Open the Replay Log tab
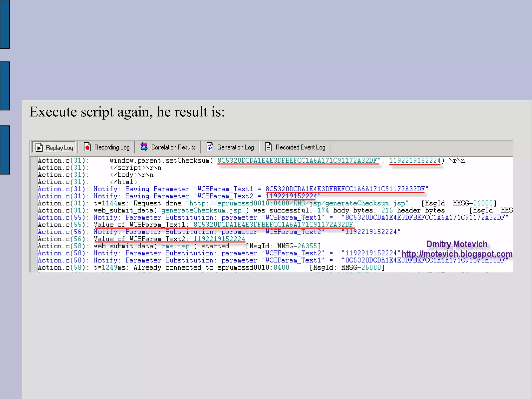 tap(54, 148)
